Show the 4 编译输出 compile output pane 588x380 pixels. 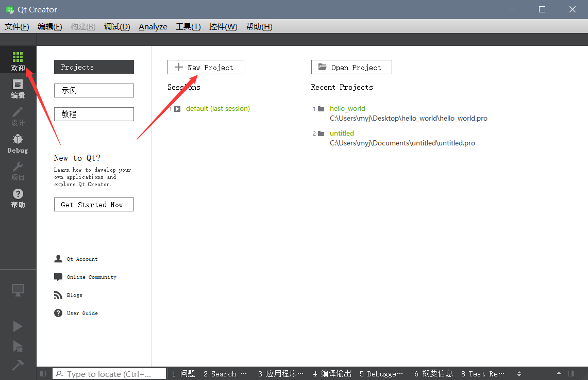point(332,374)
